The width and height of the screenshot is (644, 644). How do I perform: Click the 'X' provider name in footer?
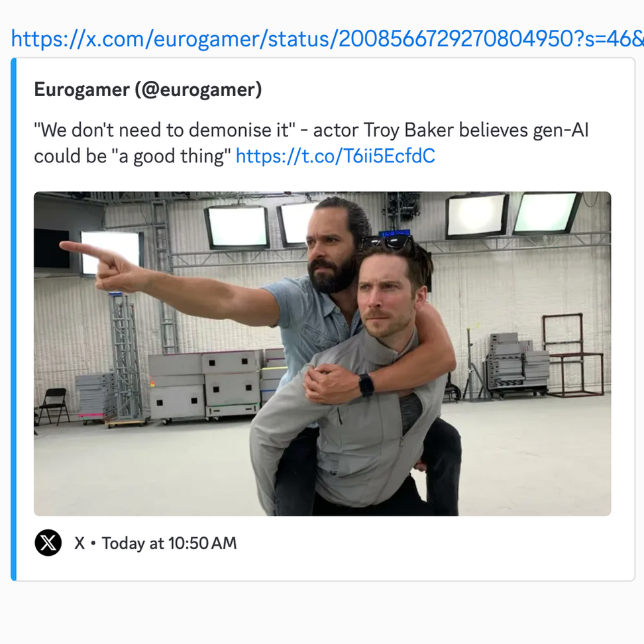click(x=80, y=543)
